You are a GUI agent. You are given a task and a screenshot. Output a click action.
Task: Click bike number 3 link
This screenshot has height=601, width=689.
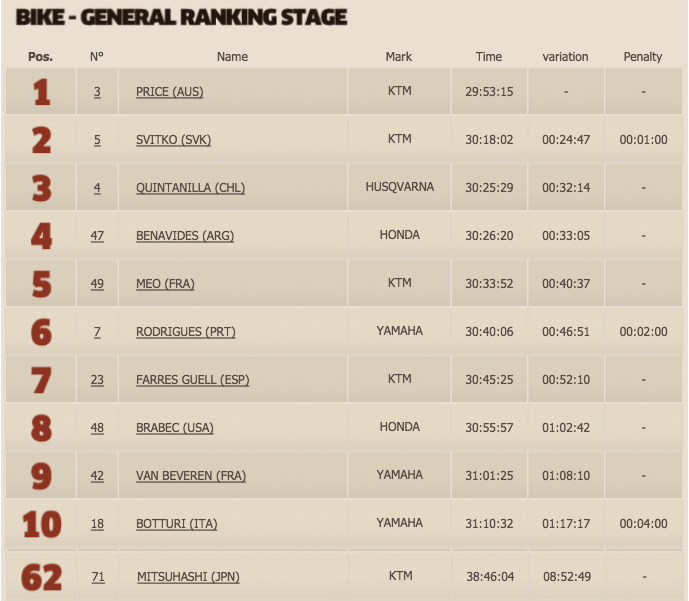coord(97,92)
